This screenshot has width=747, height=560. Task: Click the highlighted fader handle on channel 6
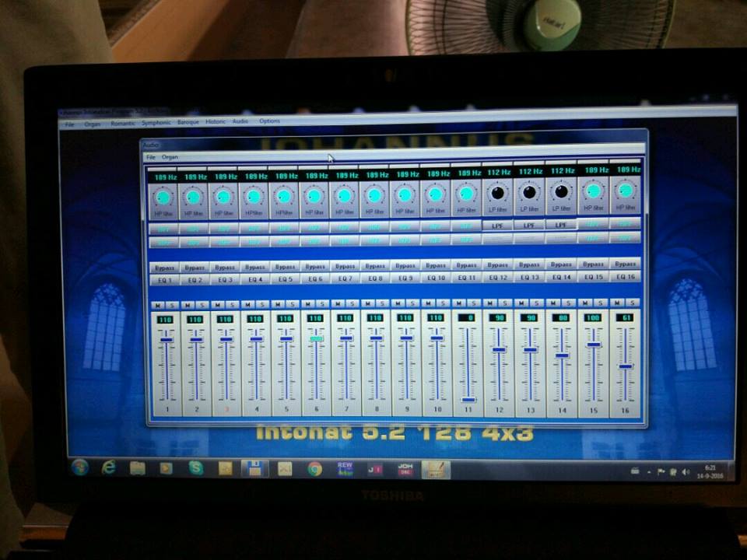click(317, 338)
